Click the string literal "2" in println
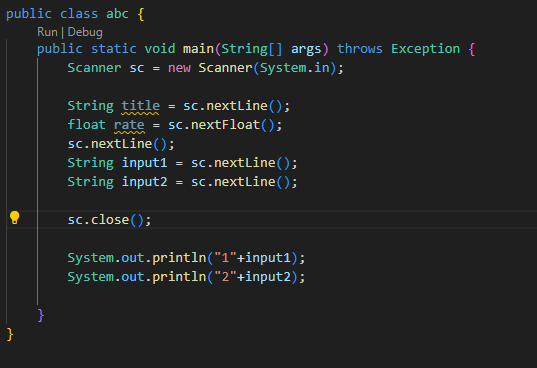 pos(225,277)
